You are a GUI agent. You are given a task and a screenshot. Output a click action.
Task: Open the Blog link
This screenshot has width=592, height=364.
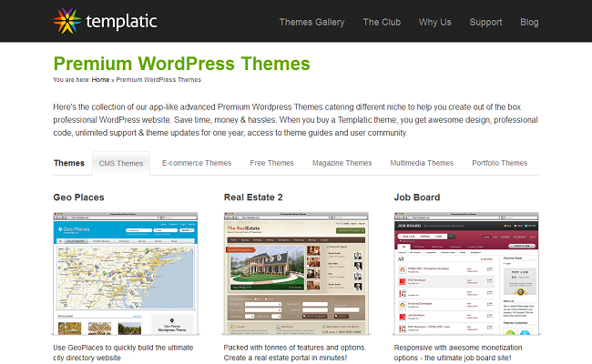pyautogui.click(x=529, y=22)
